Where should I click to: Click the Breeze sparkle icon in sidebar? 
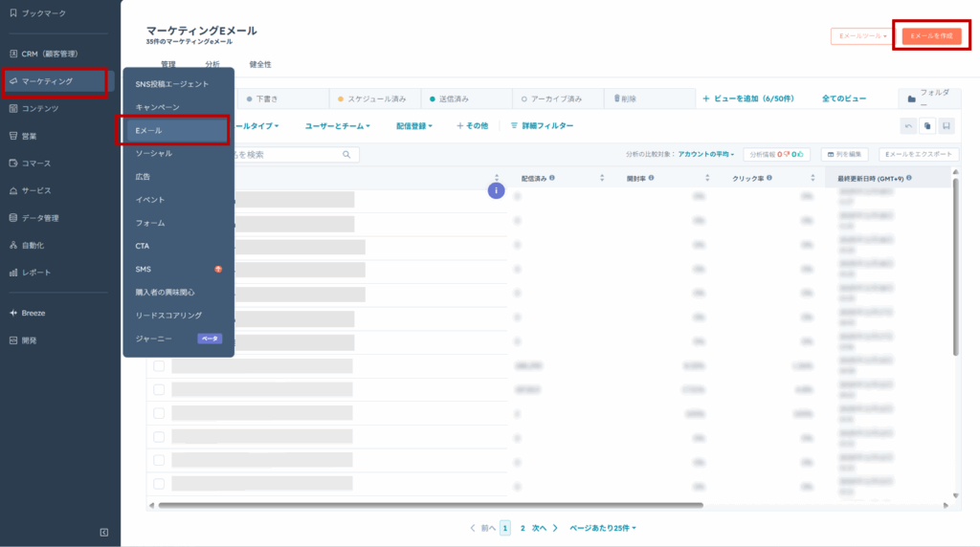12,313
